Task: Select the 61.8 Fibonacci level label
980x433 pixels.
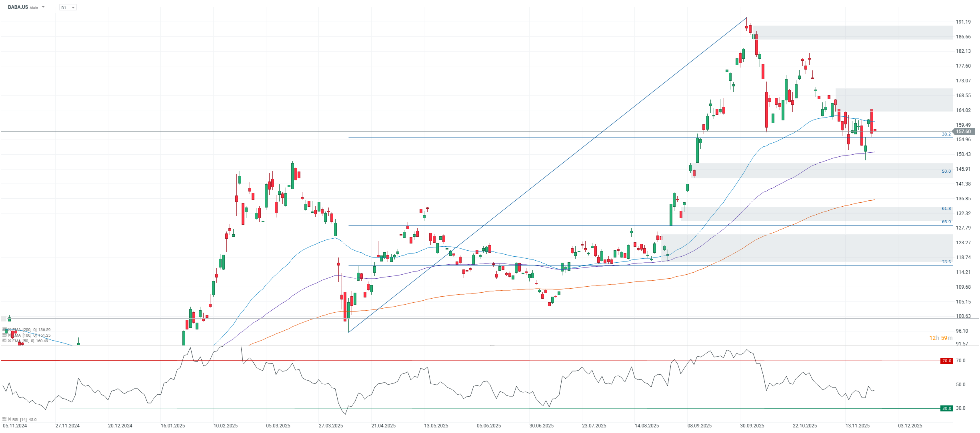Action: click(946, 209)
